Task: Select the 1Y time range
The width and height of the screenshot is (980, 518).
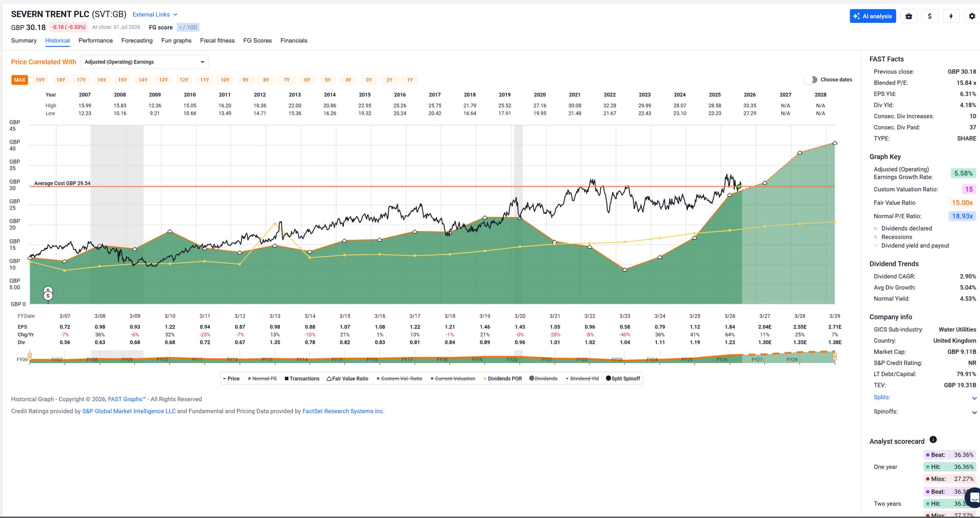Action: 410,80
